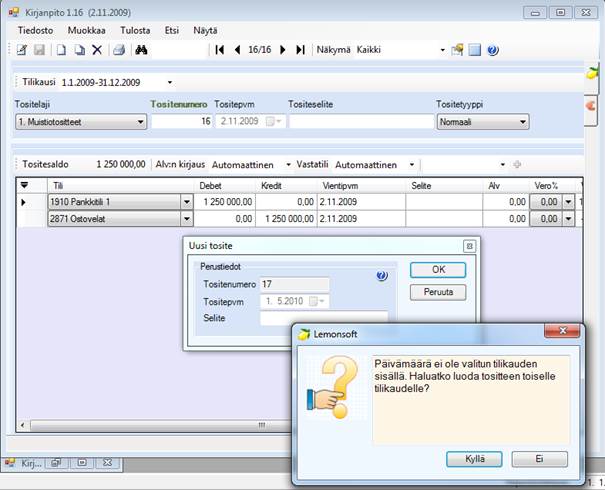Expand the Tositelaji Muistiotositteet dropdown

[140, 122]
